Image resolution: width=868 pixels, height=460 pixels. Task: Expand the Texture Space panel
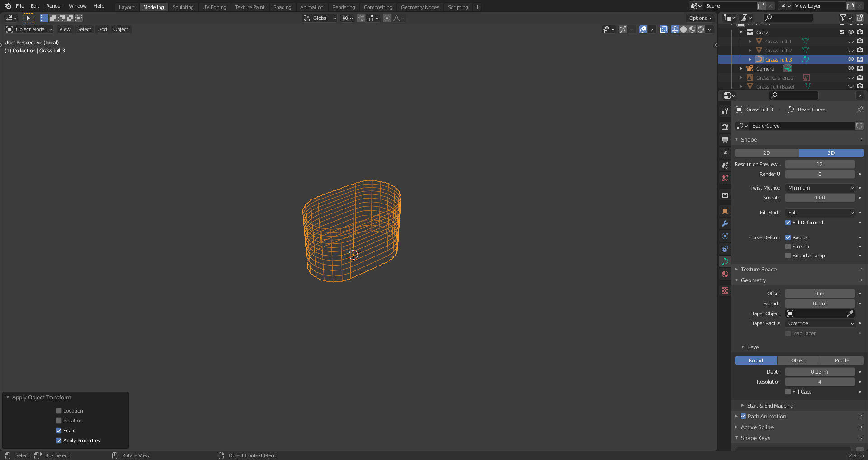pos(759,270)
